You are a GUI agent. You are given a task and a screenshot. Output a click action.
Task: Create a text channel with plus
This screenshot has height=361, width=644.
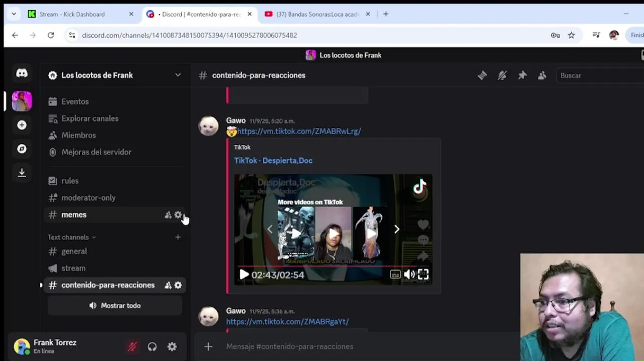[x=178, y=237]
